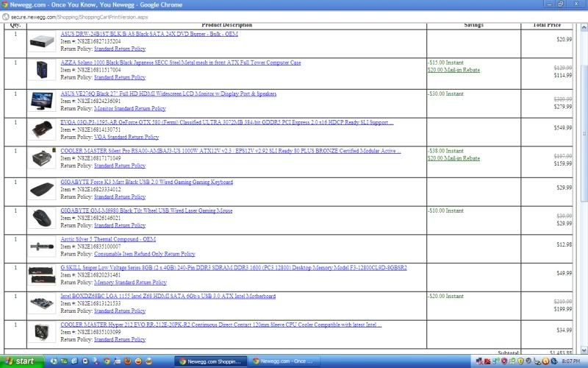The width and height of the screenshot is (588, 368).
Task: Click the $279.99 monitor price
Action: (x=563, y=107)
